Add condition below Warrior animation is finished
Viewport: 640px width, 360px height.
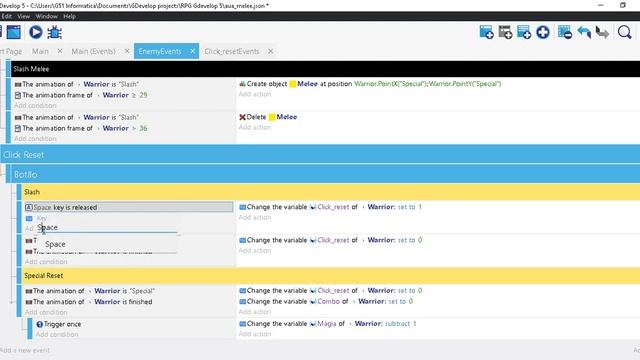pyautogui.click(x=46, y=312)
